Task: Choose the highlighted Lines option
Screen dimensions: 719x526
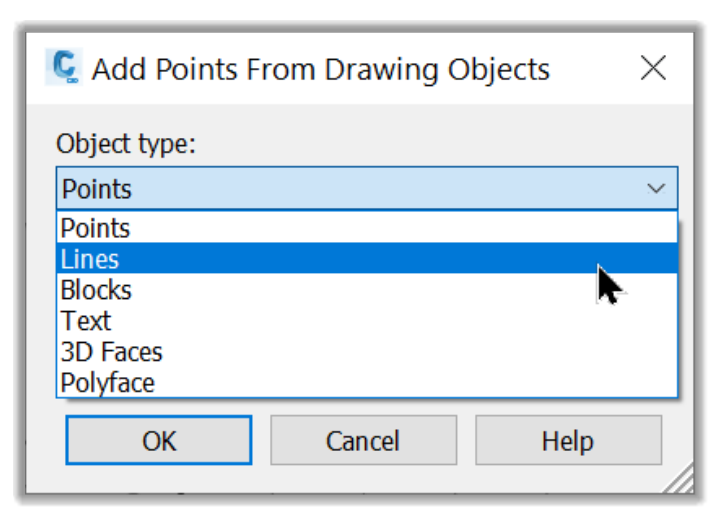Action: [x=367, y=258]
